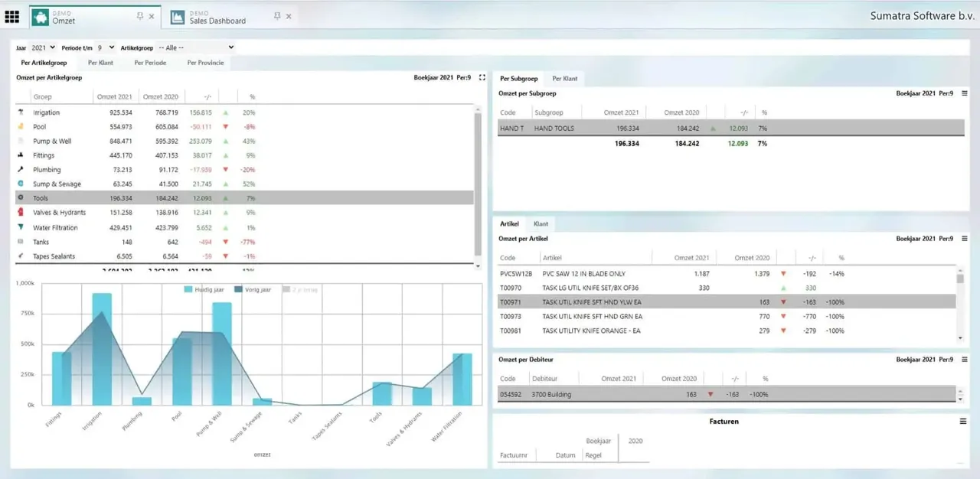Switch to the Per Periode tab
980x479 pixels.
[150, 63]
